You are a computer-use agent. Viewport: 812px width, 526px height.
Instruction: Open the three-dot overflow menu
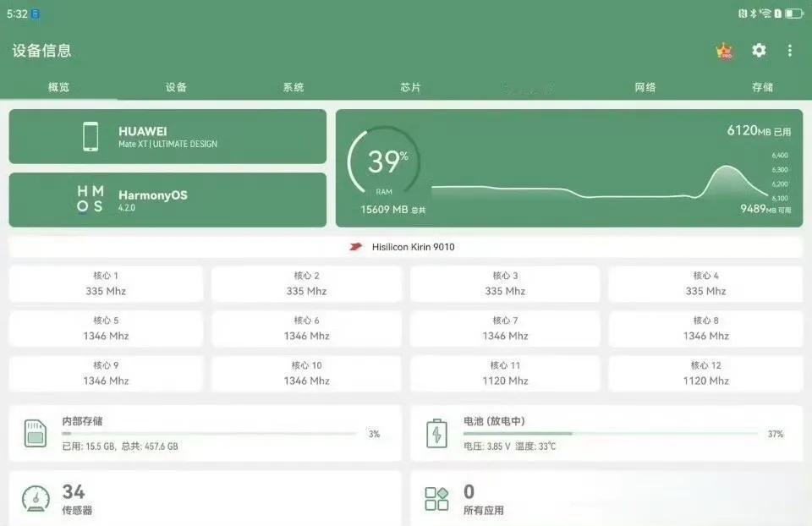[790, 50]
